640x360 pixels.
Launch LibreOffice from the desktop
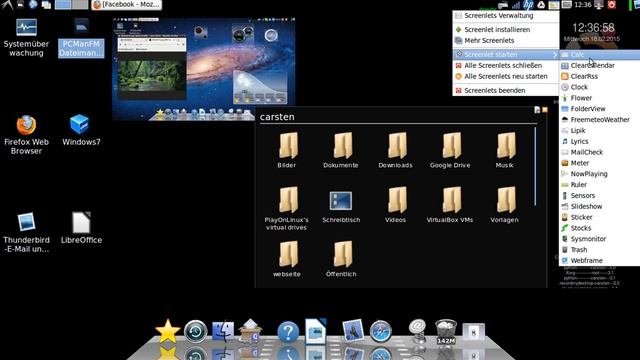[x=81, y=229]
